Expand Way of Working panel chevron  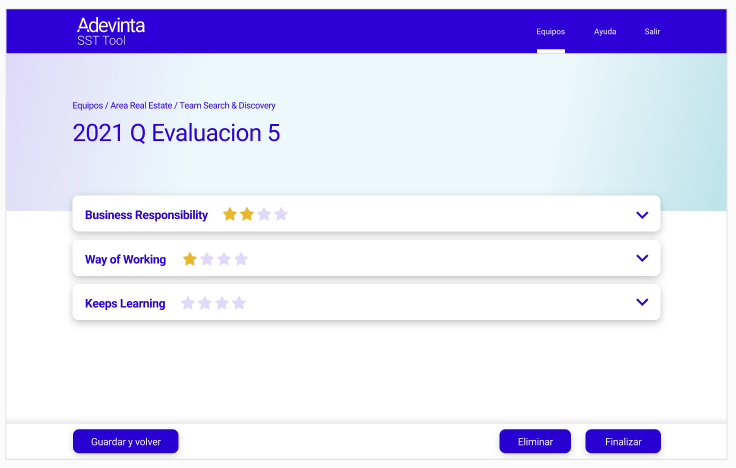642,258
